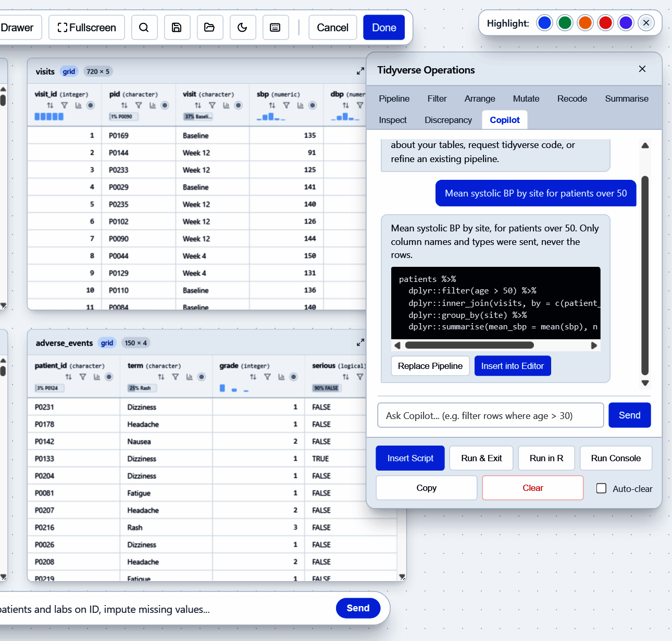
Task: Sort the sbp column in visits
Action: (x=272, y=105)
